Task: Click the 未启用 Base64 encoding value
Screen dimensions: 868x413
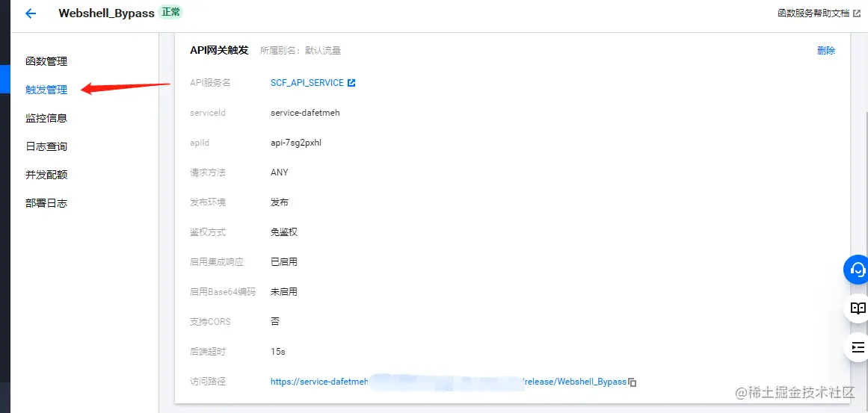Action: point(284,292)
